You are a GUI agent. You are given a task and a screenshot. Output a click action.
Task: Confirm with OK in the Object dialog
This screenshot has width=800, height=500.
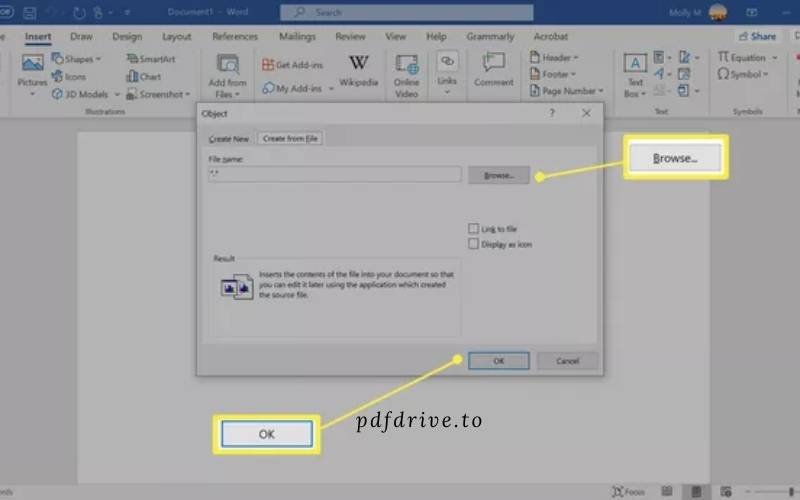tap(498, 361)
